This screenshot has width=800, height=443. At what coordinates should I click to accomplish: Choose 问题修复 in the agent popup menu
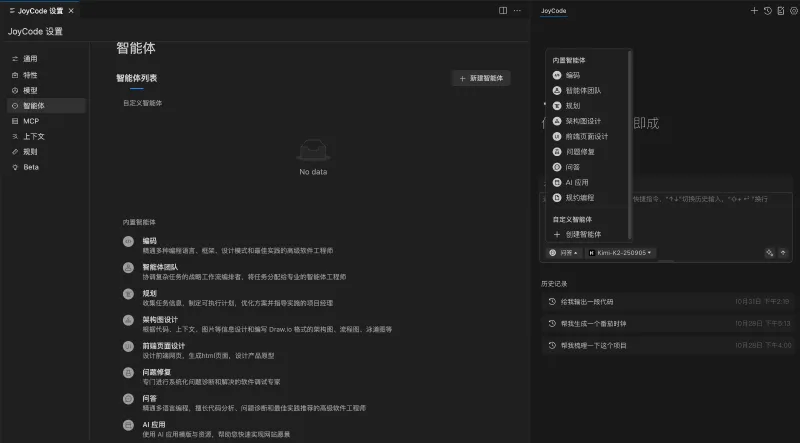(588, 152)
